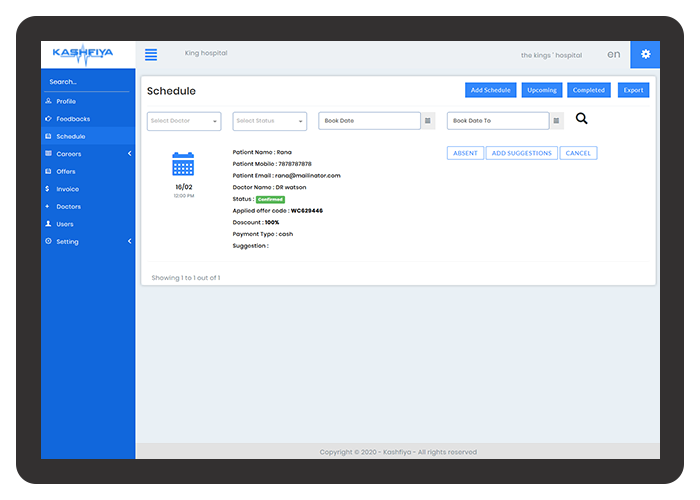The image size is (700, 500).
Task: Open the Select Doctor dropdown
Action: point(184,121)
